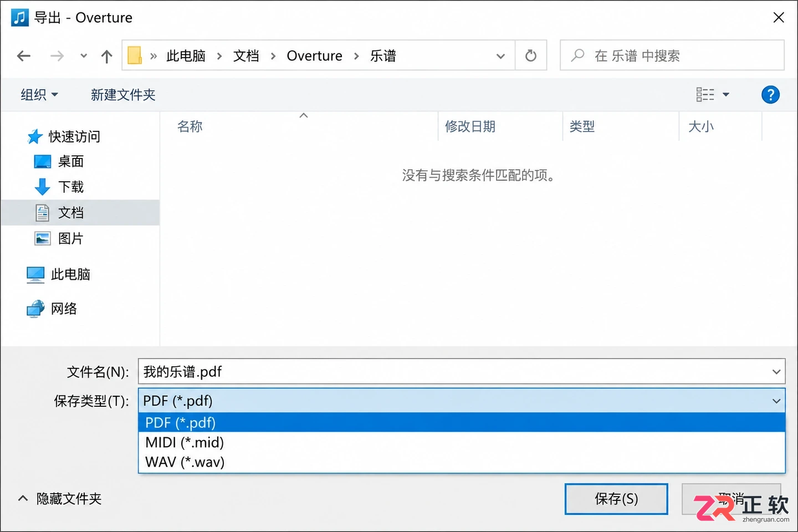The height and width of the screenshot is (532, 798).
Task: Collapse folders with 隐藏文件夹
Action: click(x=60, y=499)
